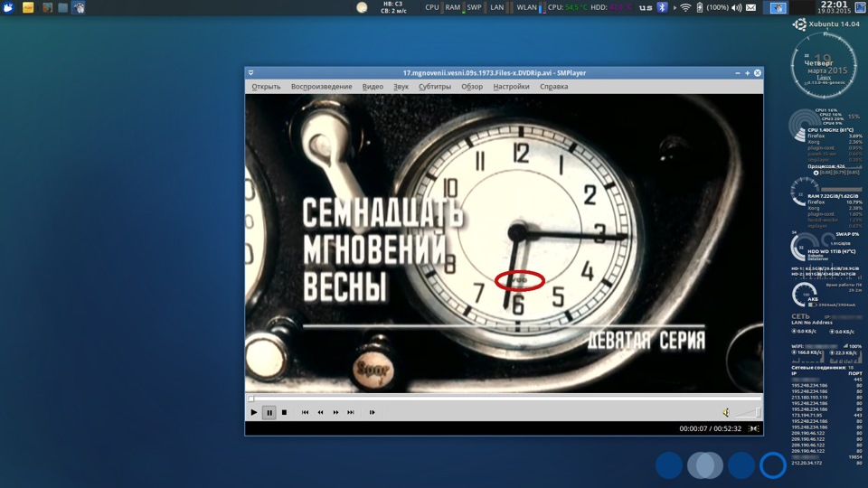Expand the small tray arrow next to Bluetooth
Screen dimensions: 868x488
675,7
